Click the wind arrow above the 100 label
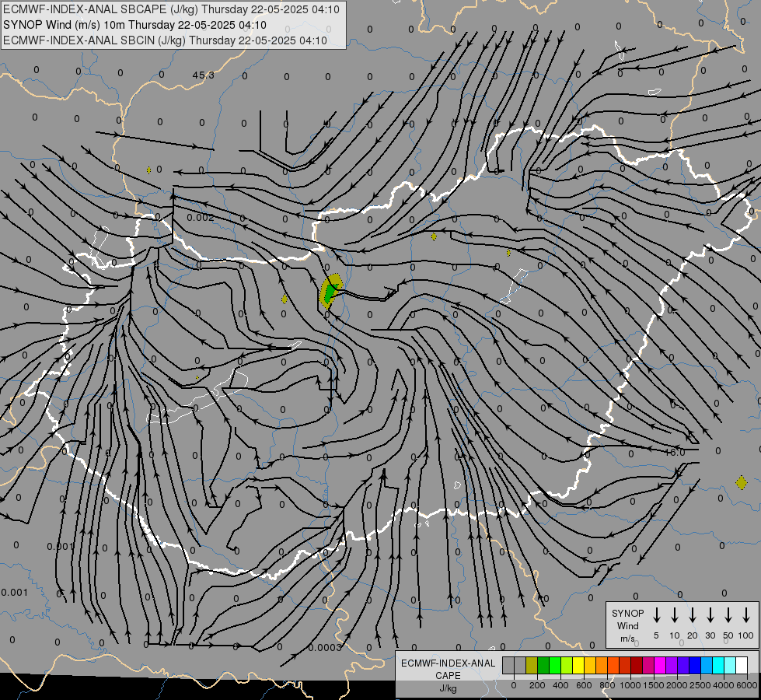 click(746, 615)
